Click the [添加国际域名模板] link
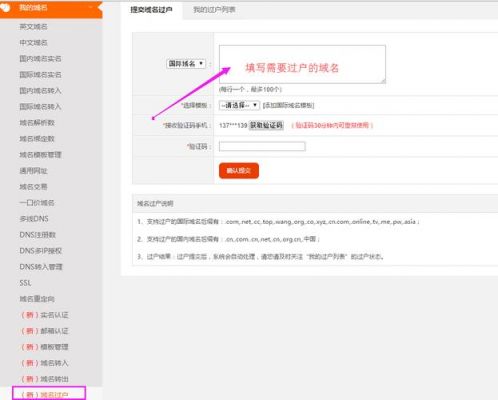The image size is (498, 400). (x=288, y=105)
